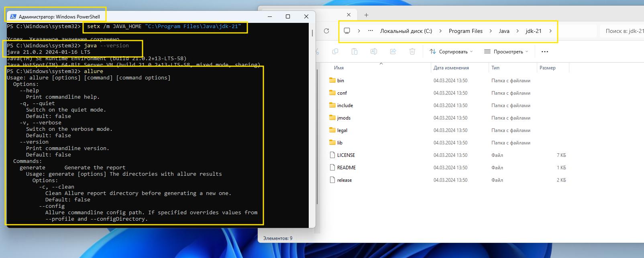Open the "Просмотреть" view dropdown
Screen dimensions: 644x258
coord(506,51)
